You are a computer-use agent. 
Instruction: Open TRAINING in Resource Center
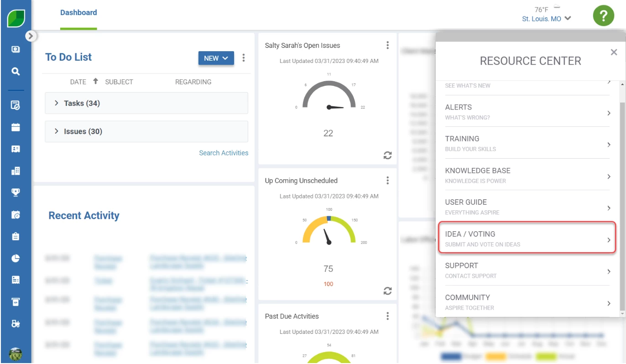527,143
